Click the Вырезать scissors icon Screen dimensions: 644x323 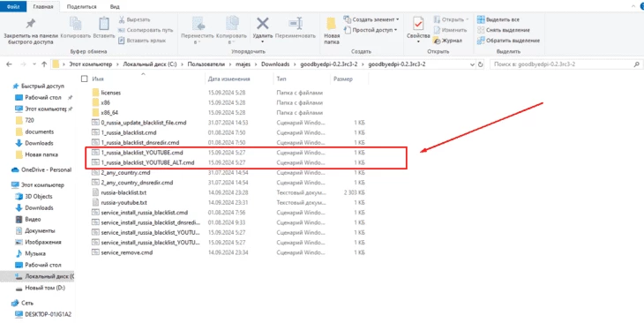coord(122,19)
